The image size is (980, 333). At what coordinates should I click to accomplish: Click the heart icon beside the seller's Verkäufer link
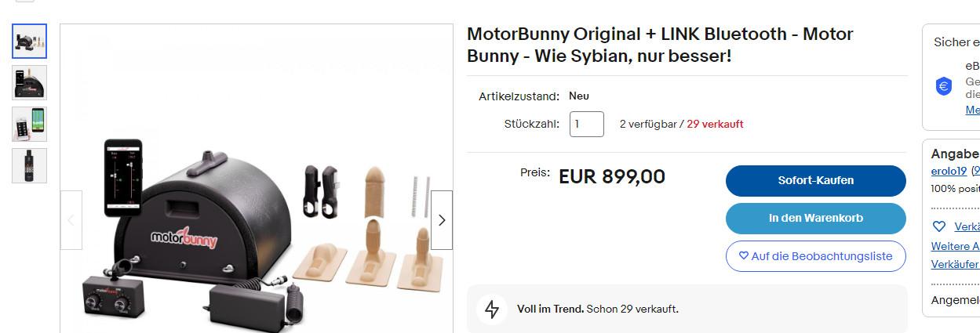(939, 226)
